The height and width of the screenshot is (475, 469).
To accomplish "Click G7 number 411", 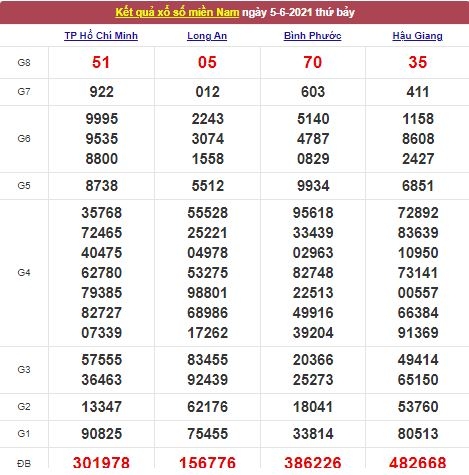I will point(418,92).
